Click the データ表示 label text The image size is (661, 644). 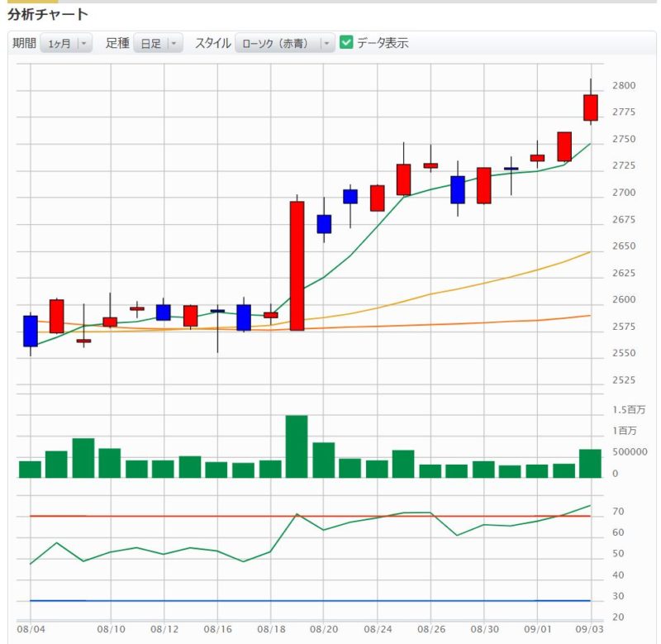[383, 43]
